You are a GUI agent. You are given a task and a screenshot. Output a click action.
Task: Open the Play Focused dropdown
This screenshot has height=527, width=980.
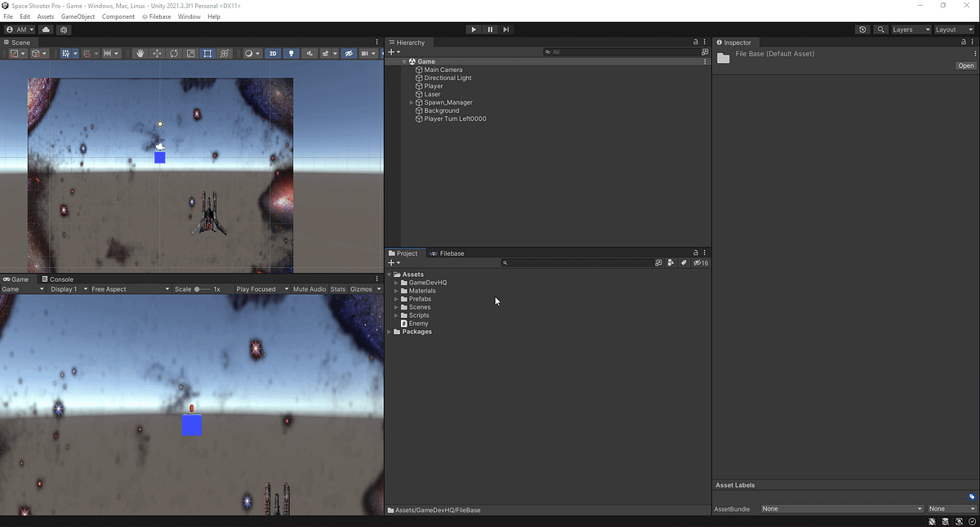[x=262, y=289]
